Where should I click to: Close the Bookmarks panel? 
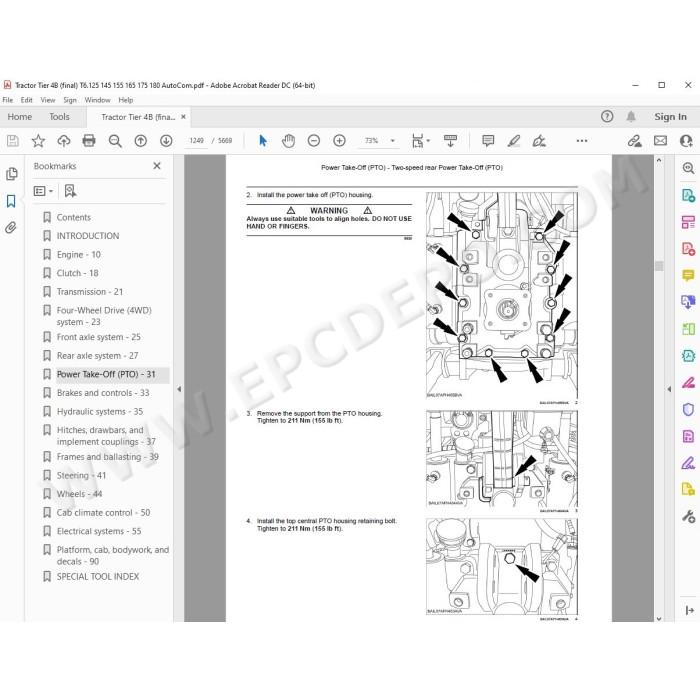(157, 166)
